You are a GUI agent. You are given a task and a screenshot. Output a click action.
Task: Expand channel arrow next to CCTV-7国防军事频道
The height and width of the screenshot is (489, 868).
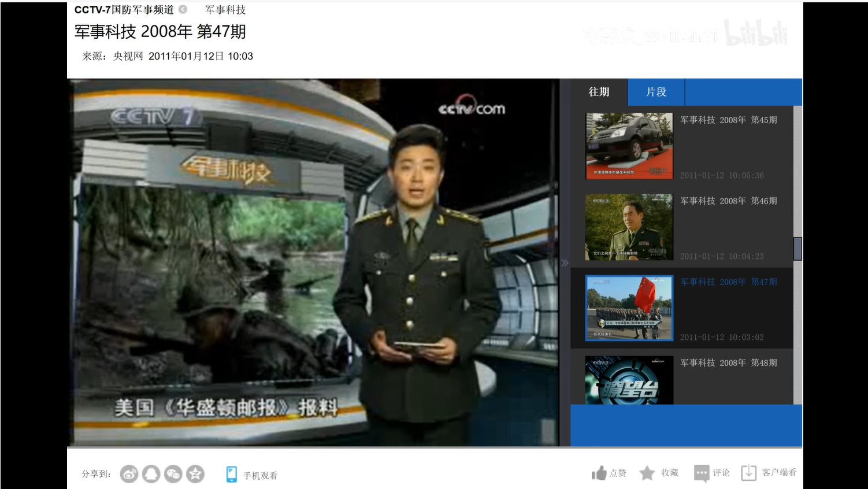pos(183,10)
